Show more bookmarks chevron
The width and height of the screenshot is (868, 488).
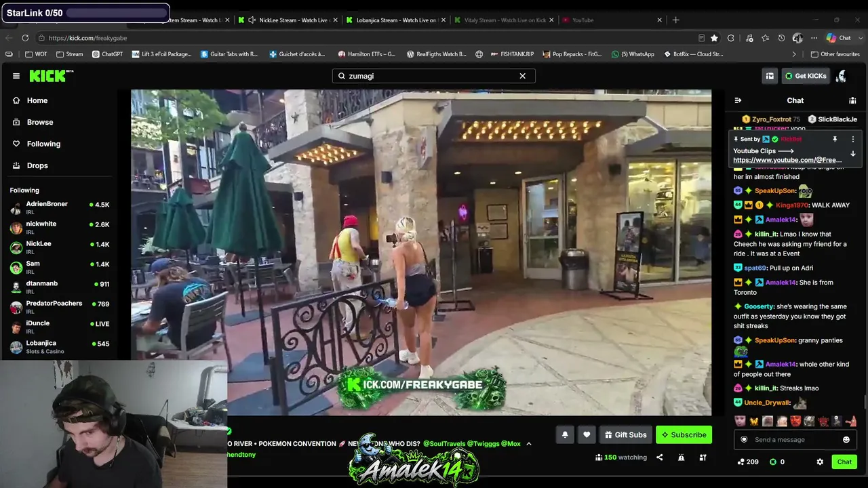pyautogui.click(x=794, y=54)
